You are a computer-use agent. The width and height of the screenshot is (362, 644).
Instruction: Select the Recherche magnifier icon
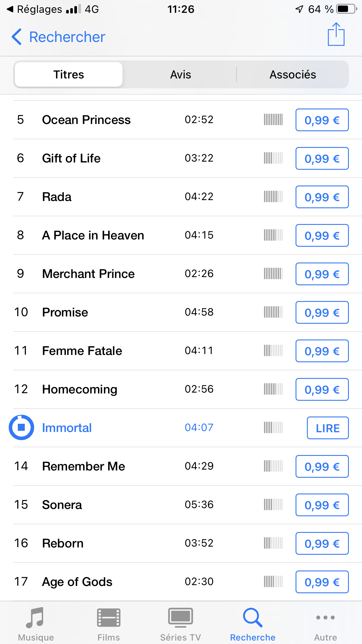click(252, 617)
